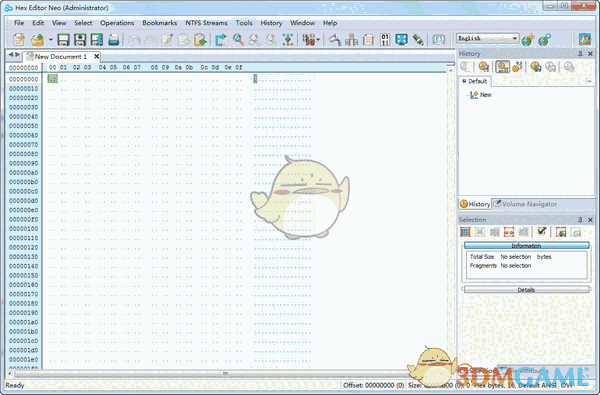Expand the Details section header

tap(526, 290)
